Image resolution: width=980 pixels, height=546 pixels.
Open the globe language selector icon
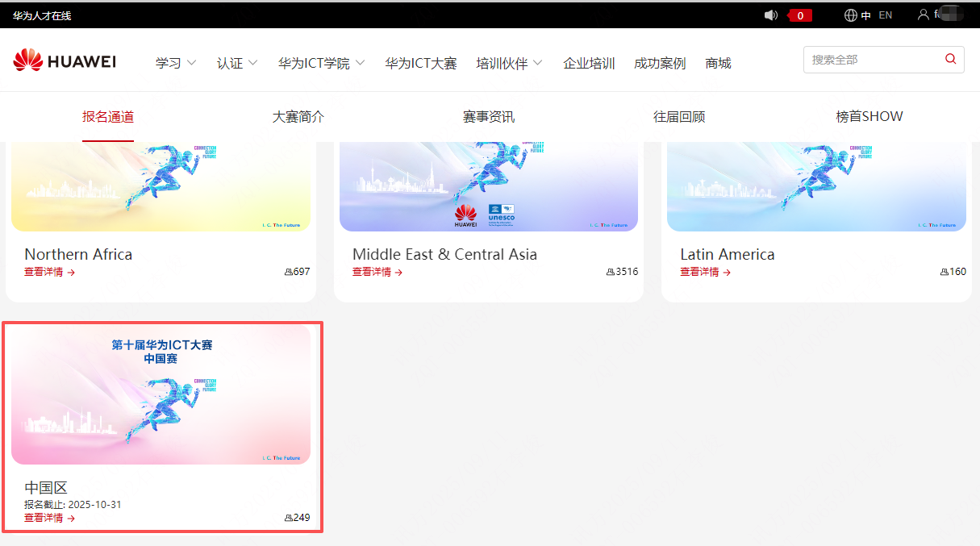point(851,14)
